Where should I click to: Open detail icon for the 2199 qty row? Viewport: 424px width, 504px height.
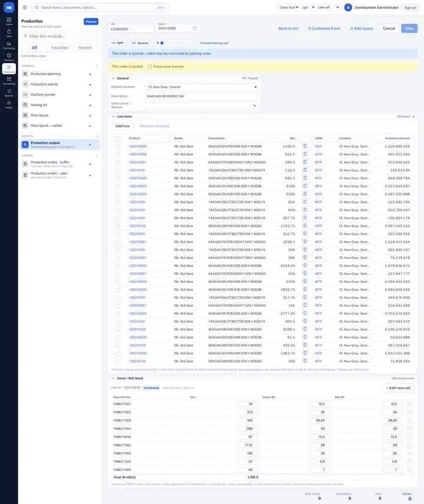(305, 186)
